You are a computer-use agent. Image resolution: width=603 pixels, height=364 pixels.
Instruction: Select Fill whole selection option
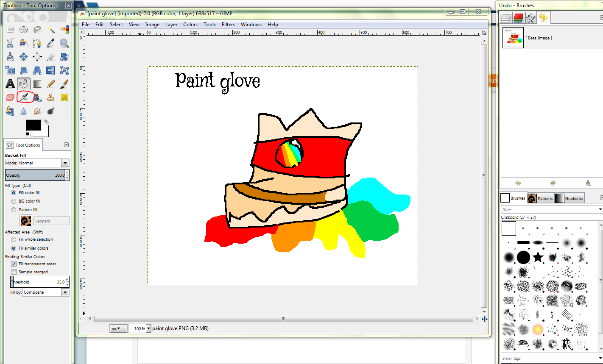click(14, 239)
